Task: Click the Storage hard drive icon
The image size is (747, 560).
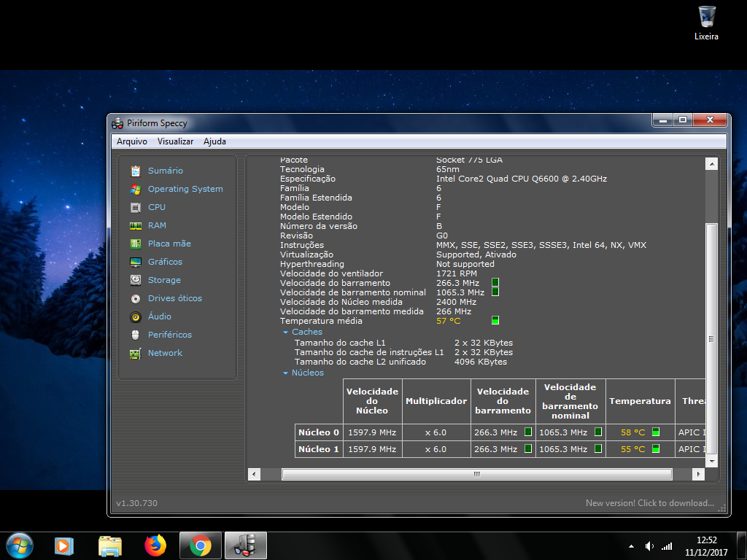Action: [136, 280]
